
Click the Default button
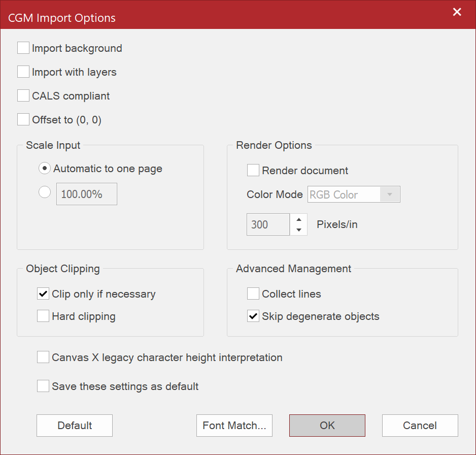(75, 426)
